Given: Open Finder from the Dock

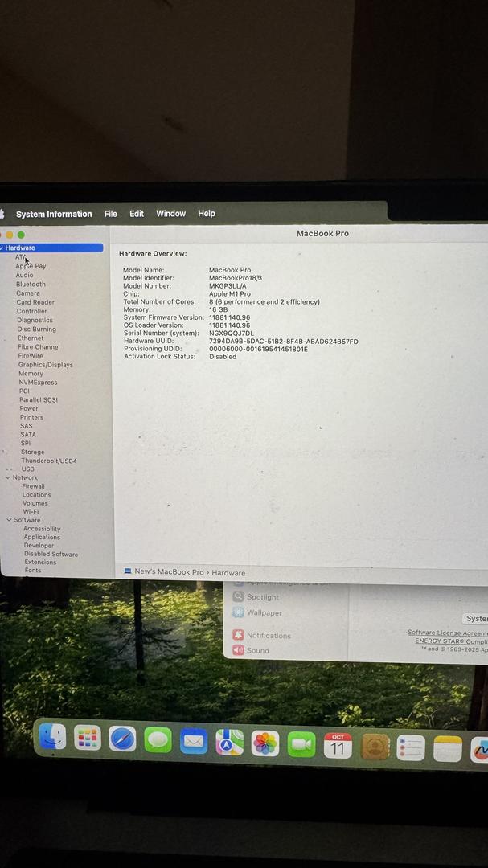Looking at the screenshot, I should (x=52, y=737).
